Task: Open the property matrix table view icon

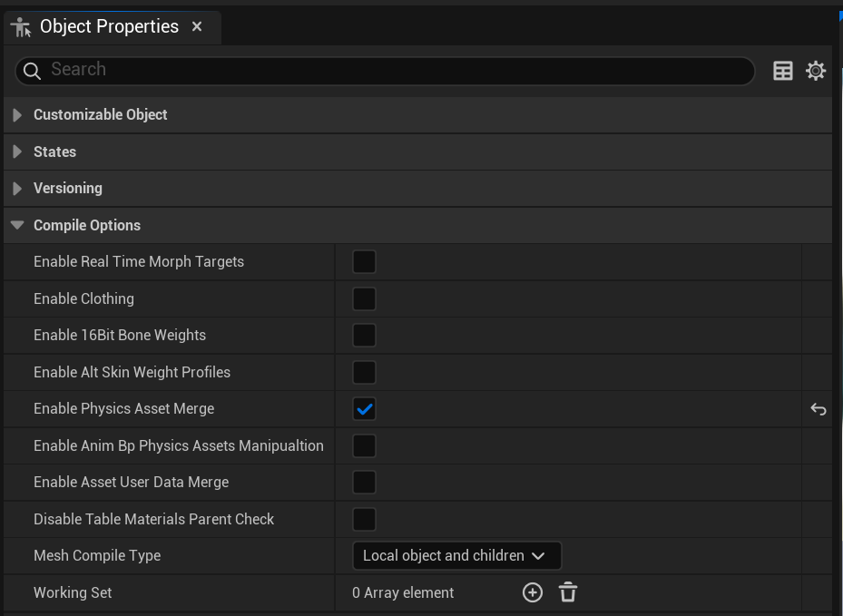Action: (783, 71)
